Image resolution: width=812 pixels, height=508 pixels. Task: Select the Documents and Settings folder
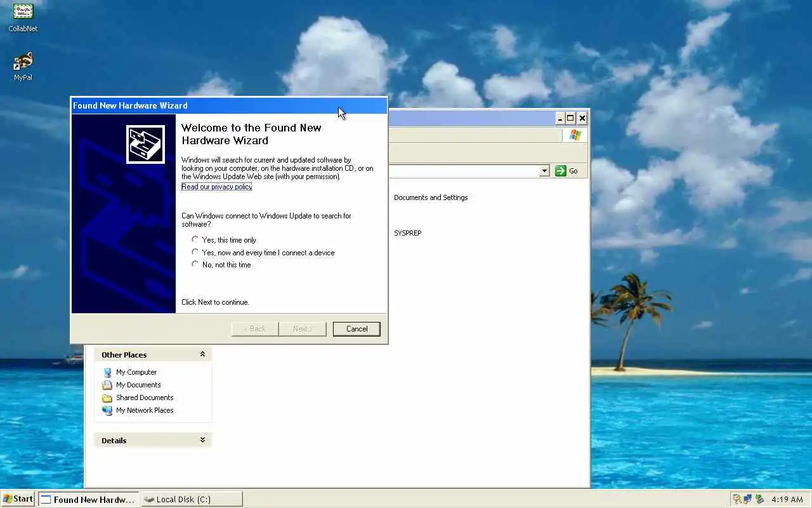tap(431, 197)
